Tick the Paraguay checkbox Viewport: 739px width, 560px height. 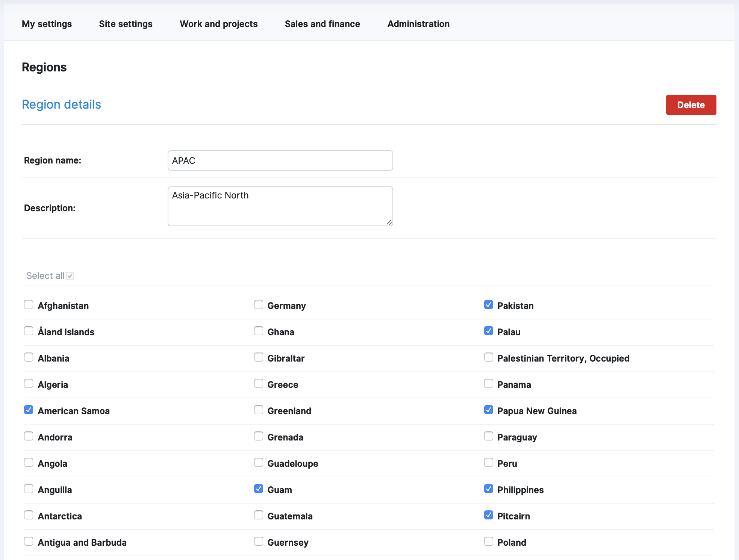489,436
